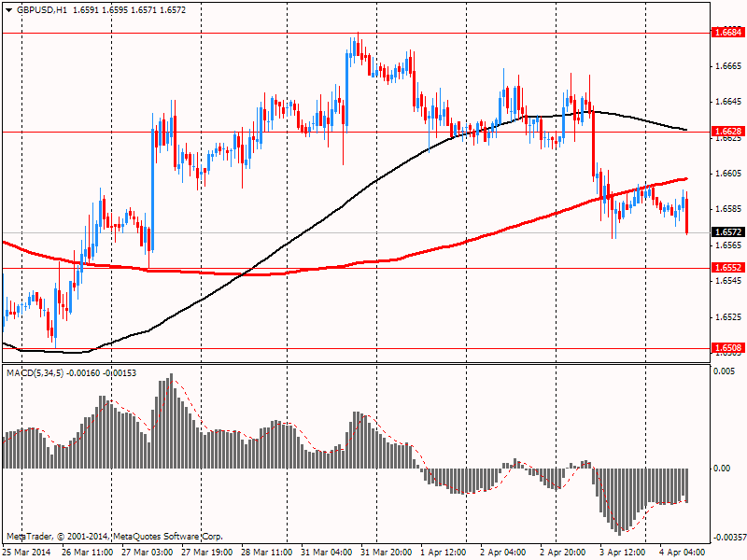Select the 1.6552 red price level label
This screenshot has height=560, width=747.
click(x=727, y=268)
